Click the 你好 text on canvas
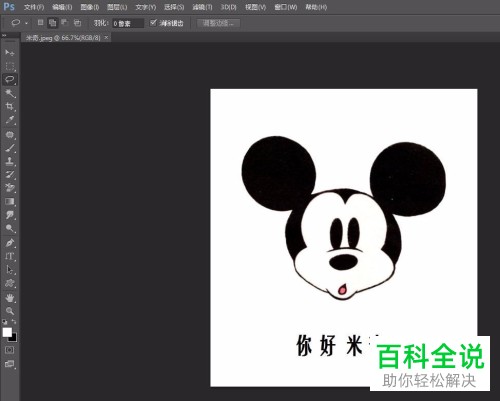Viewport: 500px width, 401px height. click(316, 346)
